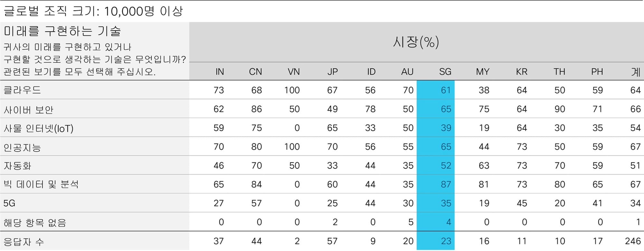Click the 미래를 구현하는 기술 heading
This screenshot has height=251, width=644.
[x=62, y=31]
